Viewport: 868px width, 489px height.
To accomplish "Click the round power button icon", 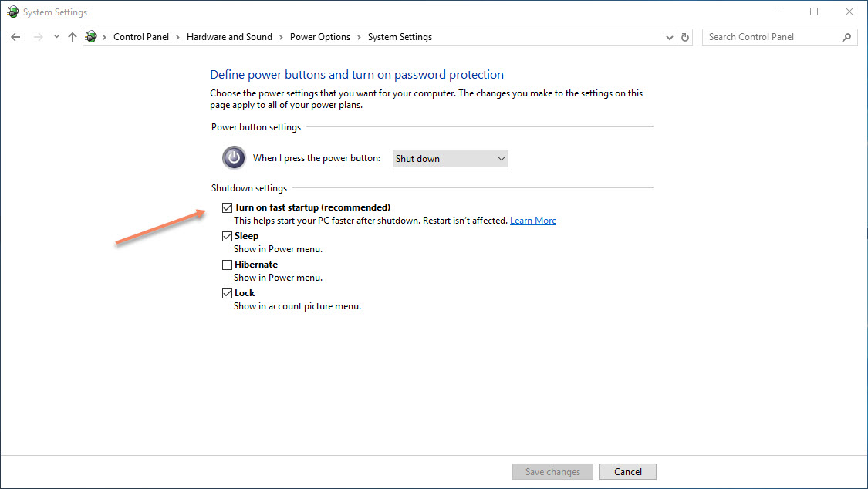I will [233, 157].
